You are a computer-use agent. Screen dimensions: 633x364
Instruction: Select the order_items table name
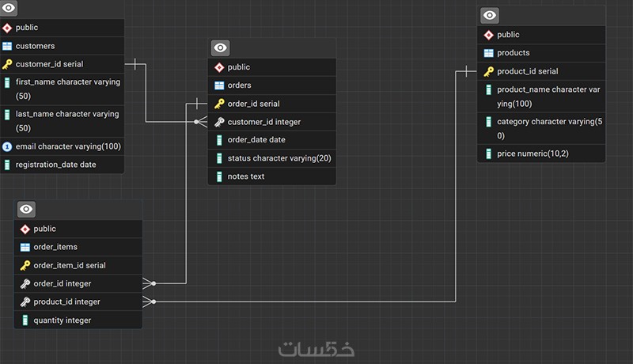click(55, 247)
